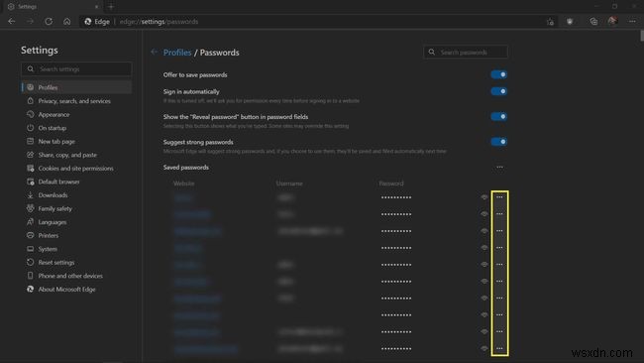Image resolution: width=644 pixels, height=363 pixels.
Task: Toggle Show the Reveal password button switch
Action: click(498, 116)
